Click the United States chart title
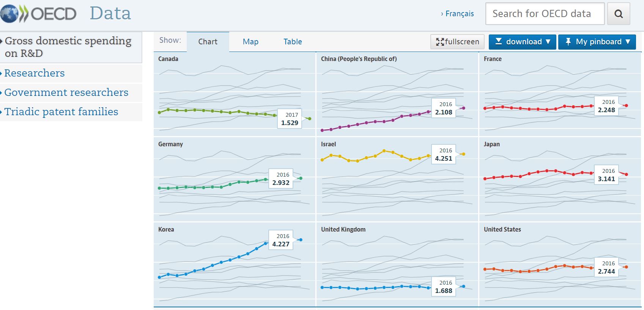Screen dimensions: 644x310 pyautogui.click(x=502, y=229)
